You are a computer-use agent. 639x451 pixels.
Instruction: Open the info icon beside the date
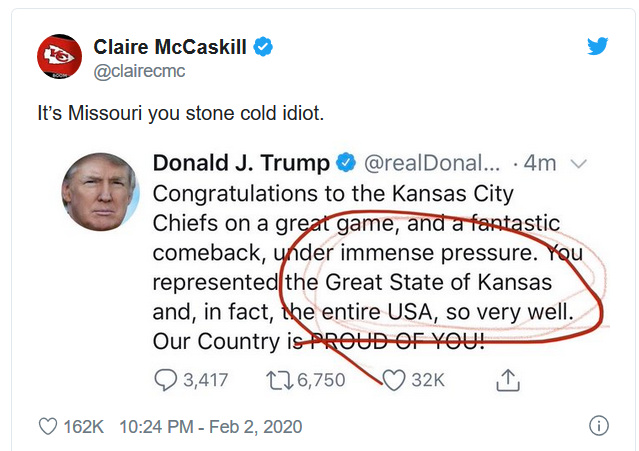pos(599,426)
